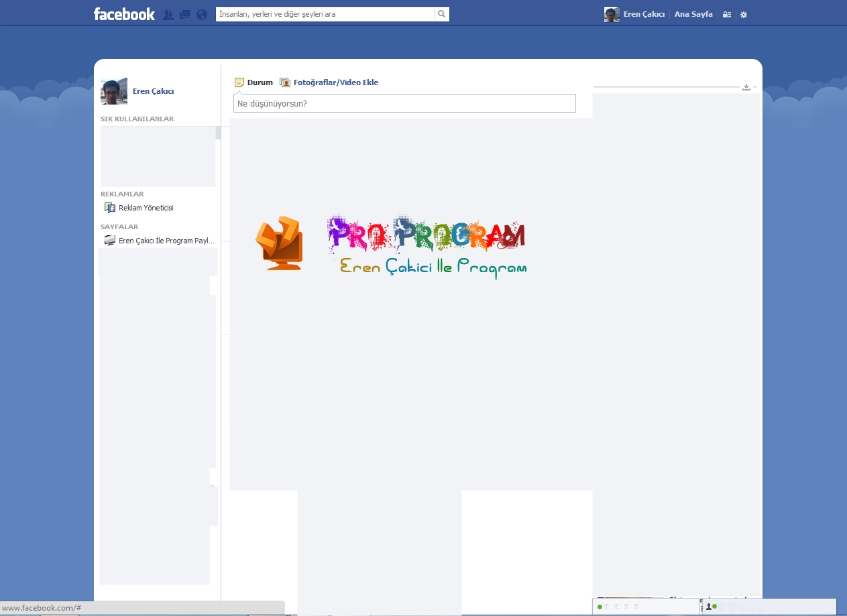Click the SAYFALAR heading
The image size is (847, 616).
[119, 227]
